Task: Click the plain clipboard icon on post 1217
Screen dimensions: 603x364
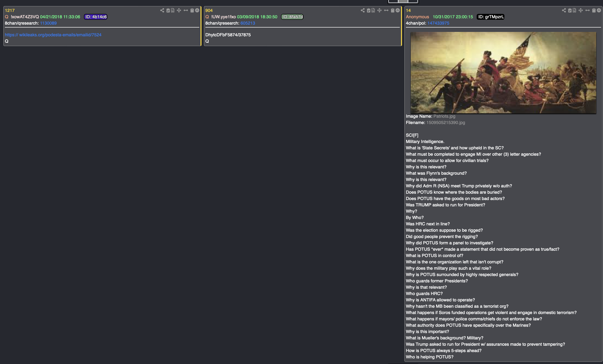Action: [x=192, y=10]
